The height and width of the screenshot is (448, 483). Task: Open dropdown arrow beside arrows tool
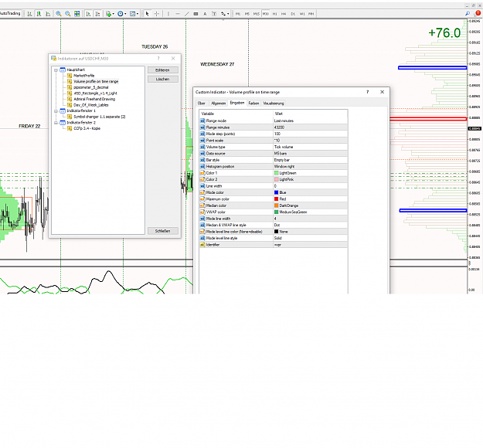pos(228,14)
